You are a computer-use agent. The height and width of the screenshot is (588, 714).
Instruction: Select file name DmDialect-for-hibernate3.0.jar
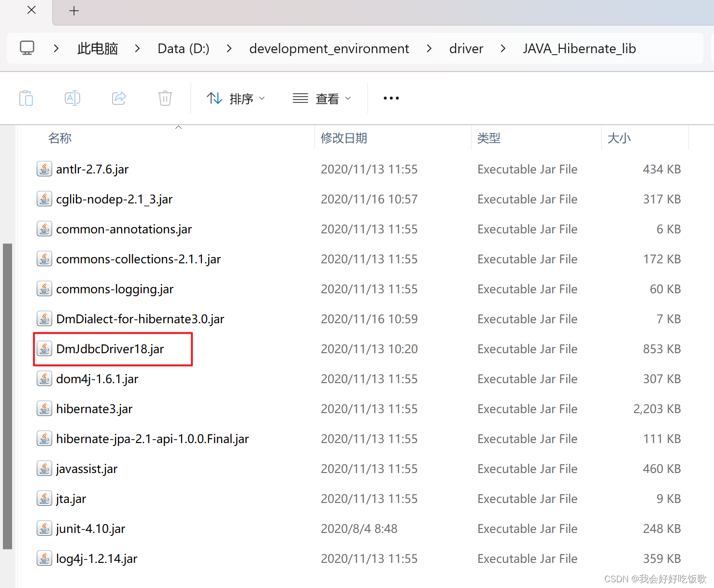(141, 319)
